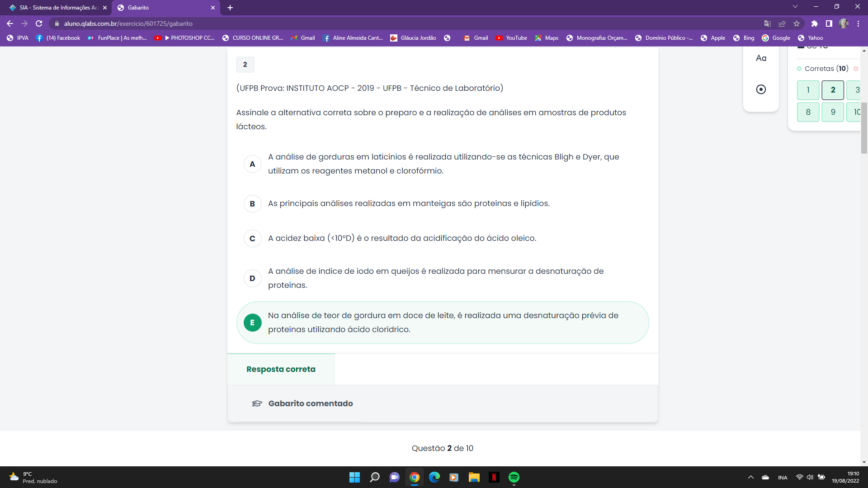Open the Chrome tab search dropdown arrow
The width and height of the screenshot is (868, 488).
[795, 7]
